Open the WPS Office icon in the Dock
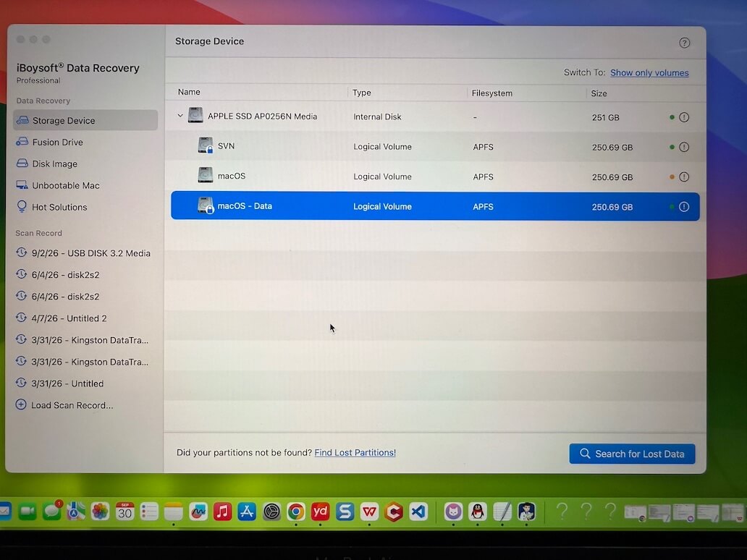747x560 pixels. coord(369,512)
